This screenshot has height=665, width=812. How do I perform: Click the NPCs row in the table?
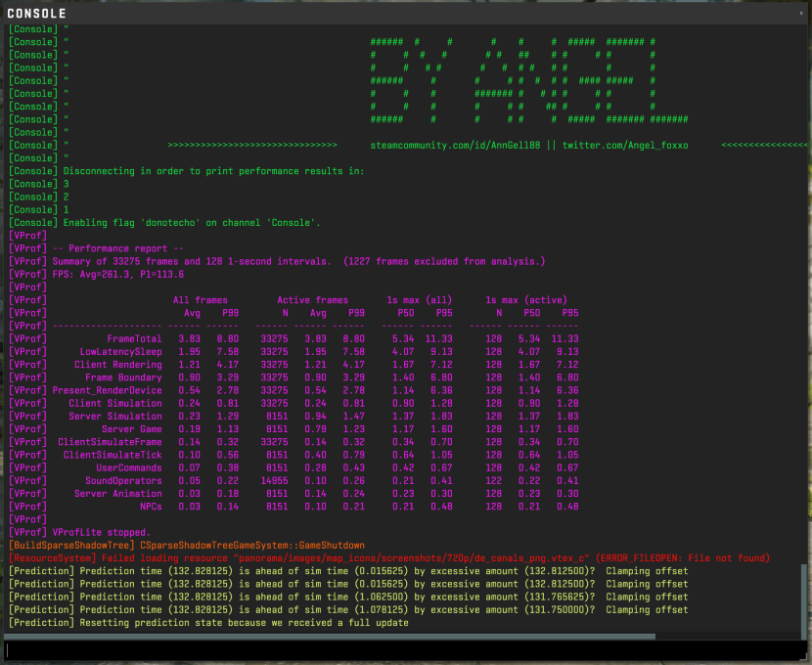pyautogui.click(x=293, y=507)
